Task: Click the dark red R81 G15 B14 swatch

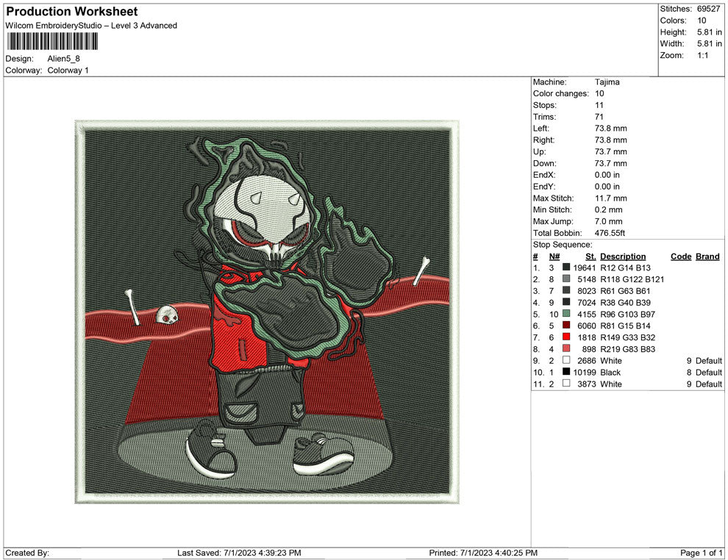Action: 566,326
